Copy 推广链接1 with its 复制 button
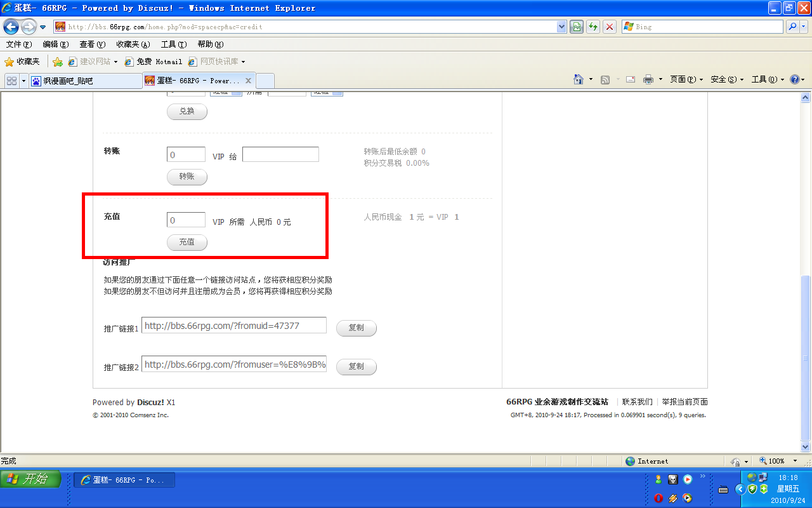The image size is (812, 508). coord(357,328)
